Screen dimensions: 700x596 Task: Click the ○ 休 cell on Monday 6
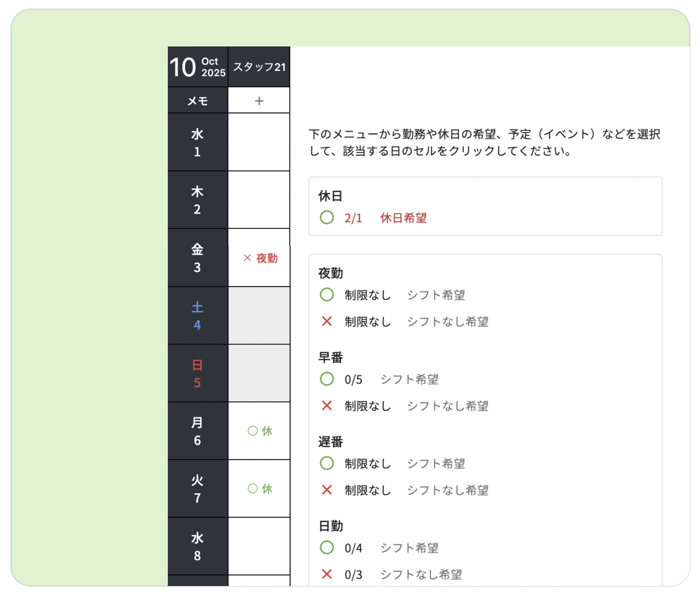(x=259, y=431)
